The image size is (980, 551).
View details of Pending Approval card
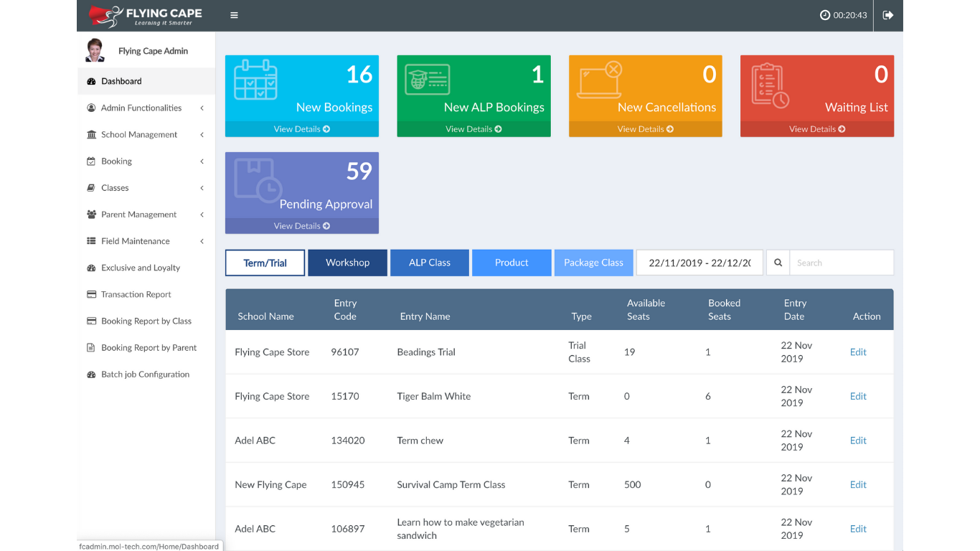302,226
